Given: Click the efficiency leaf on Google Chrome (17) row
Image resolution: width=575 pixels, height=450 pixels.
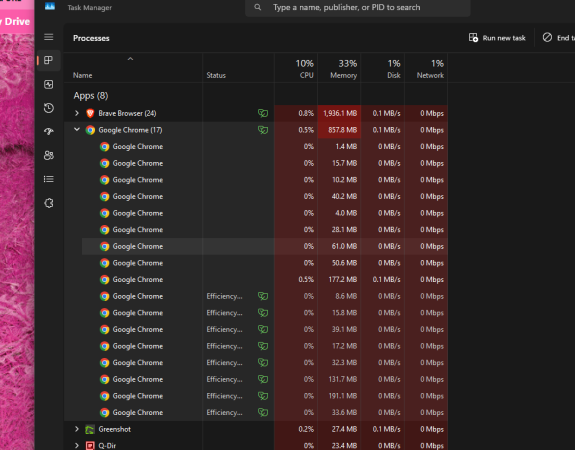Looking at the screenshot, I should [263, 130].
